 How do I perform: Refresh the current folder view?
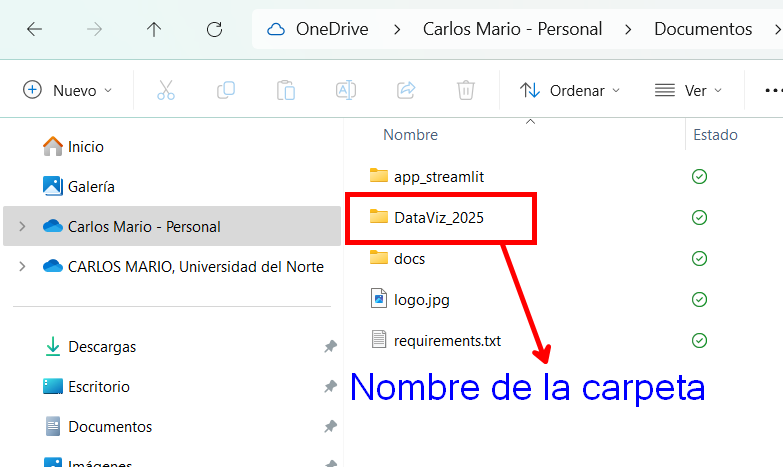214,29
